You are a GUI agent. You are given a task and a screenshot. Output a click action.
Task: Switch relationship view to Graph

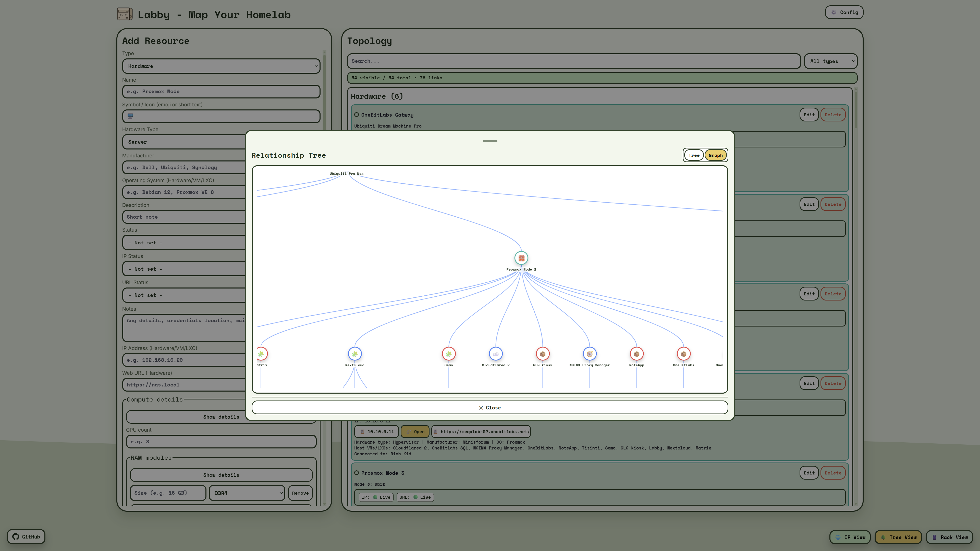(x=716, y=155)
